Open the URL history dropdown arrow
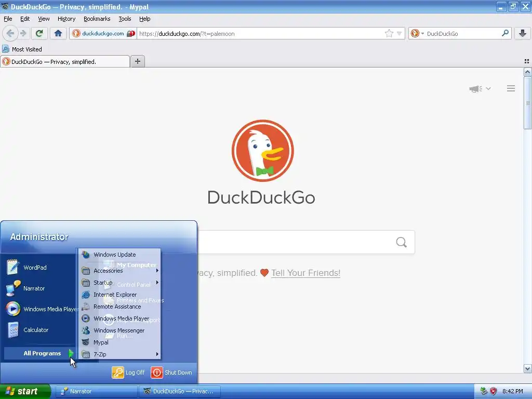The image size is (532, 399). click(400, 34)
